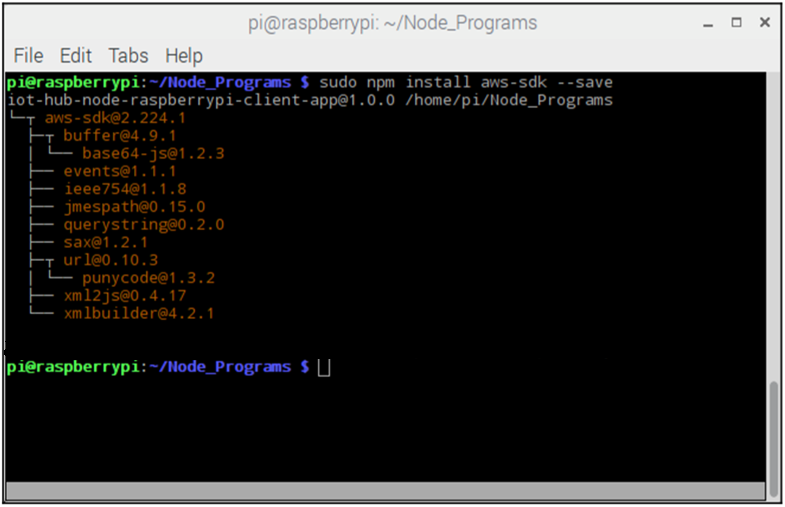This screenshot has height=507, width=785.
Task: Maximize the terminal window
Action: [x=736, y=23]
